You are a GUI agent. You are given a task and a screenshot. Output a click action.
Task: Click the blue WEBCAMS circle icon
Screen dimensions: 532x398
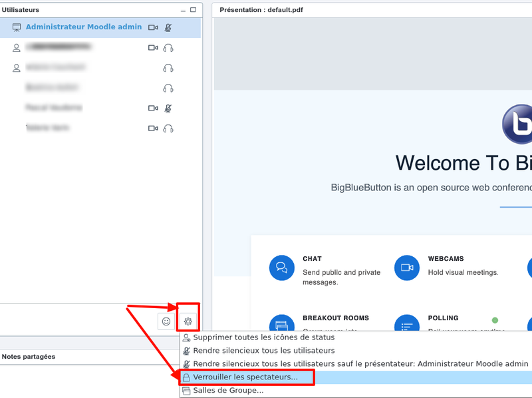click(x=407, y=268)
